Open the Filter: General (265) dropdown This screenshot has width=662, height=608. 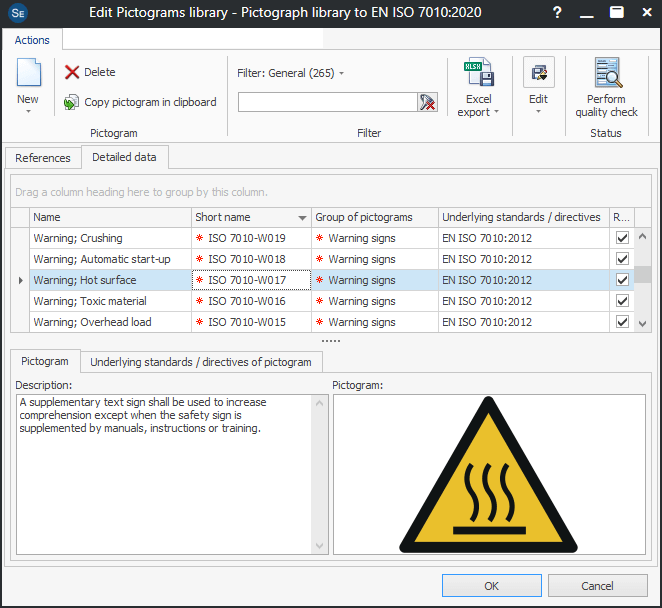290,73
